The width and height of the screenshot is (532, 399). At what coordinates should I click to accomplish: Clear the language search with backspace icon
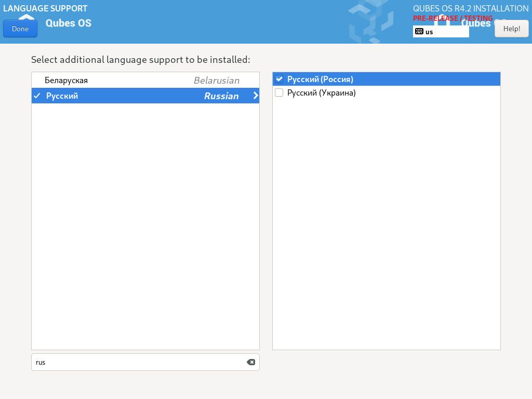251,362
